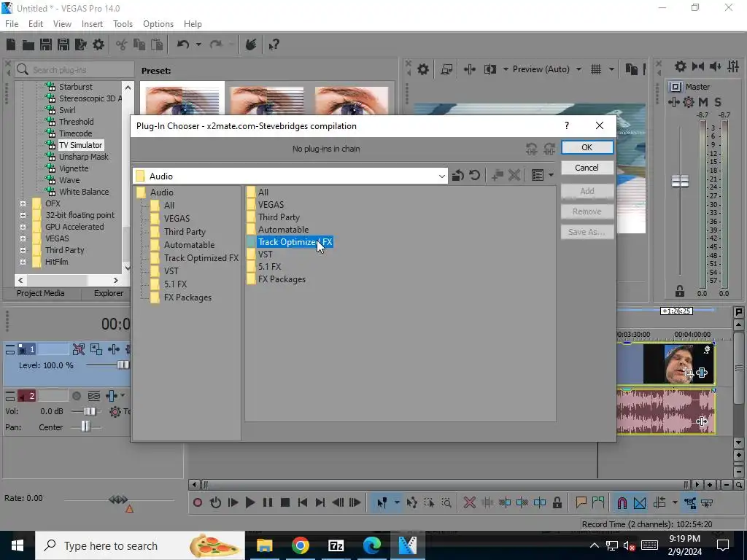This screenshot has height=560, width=747.
Task: Mute the Master bus
Action: tap(703, 102)
